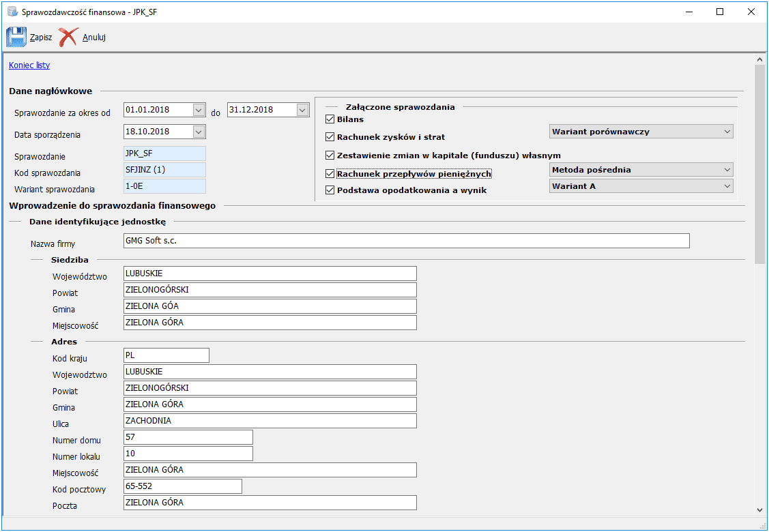Toggle Rachunek przepływów pieniężnych checkbox

coord(330,173)
